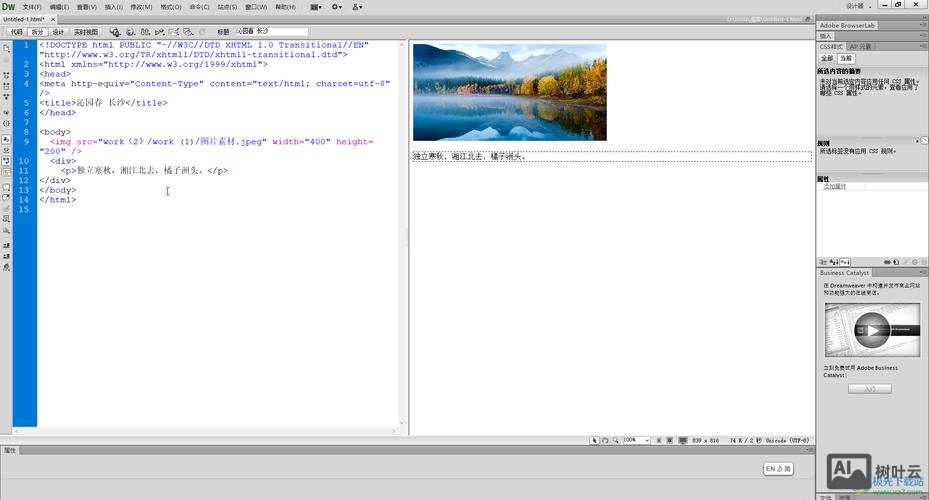Click the indent code icon in coding toolbar
The height and width of the screenshot is (500, 929).
[x=7, y=245]
